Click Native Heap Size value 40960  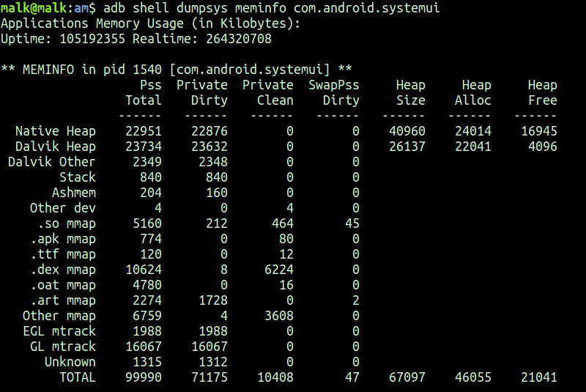(x=407, y=131)
